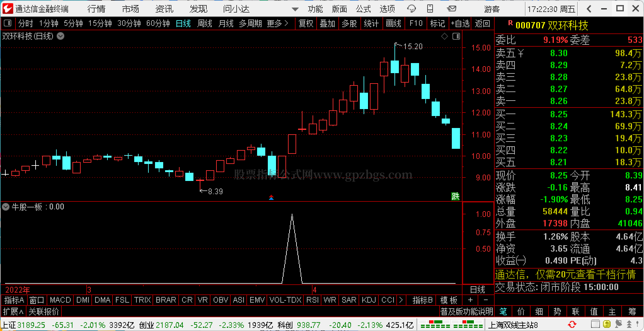Open F10 company info

point(416,23)
